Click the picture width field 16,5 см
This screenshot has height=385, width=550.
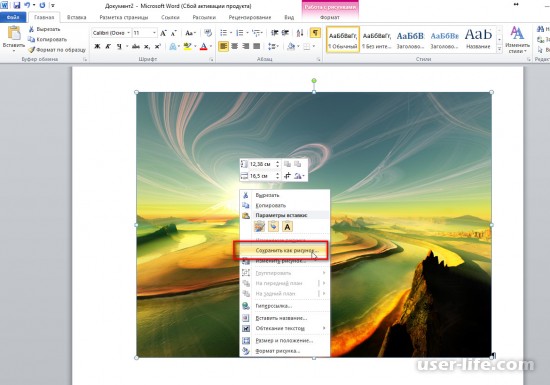tap(263, 176)
